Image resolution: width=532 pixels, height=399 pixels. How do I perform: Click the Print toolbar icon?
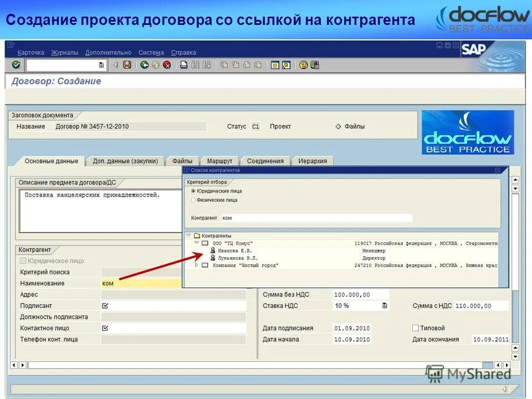point(183,65)
